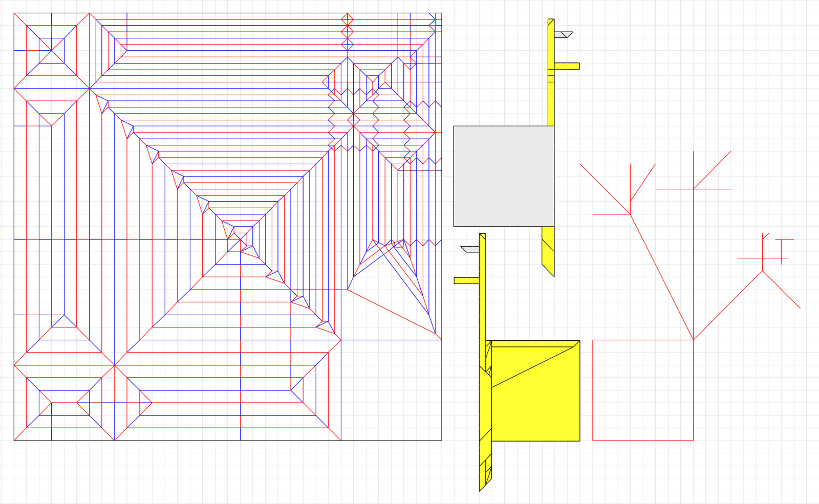Select the small yellow flap below the gray square

pyautogui.click(x=549, y=251)
